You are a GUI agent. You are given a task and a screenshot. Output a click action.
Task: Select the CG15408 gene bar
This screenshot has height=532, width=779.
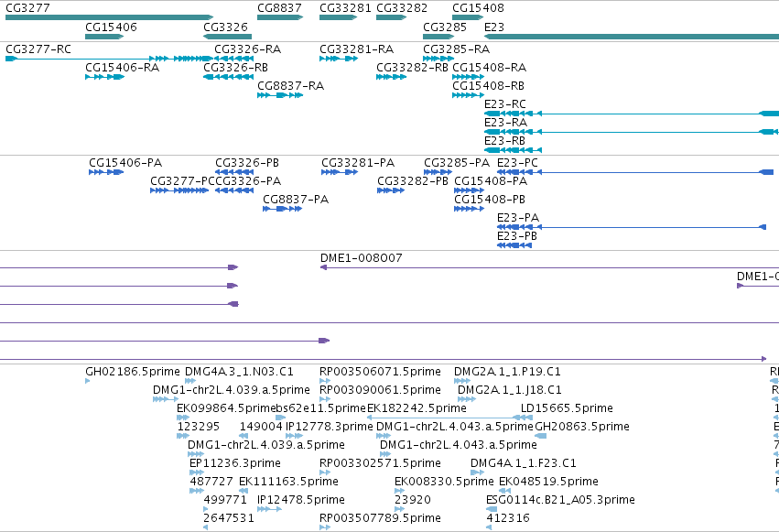pyautogui.click(x=468, y=17)
